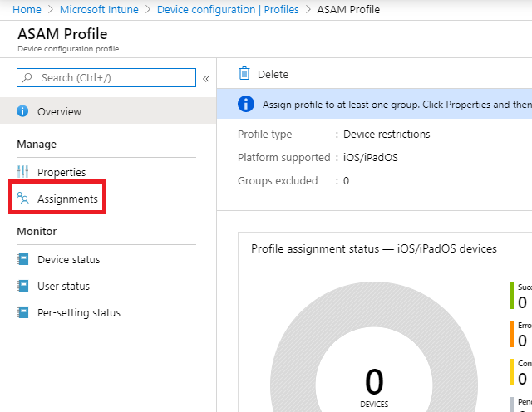The image size is (532, 412).
Task: Focus the Search (Ctrl+/) input field
Action: pyautogui.click(x=106, y=77)
